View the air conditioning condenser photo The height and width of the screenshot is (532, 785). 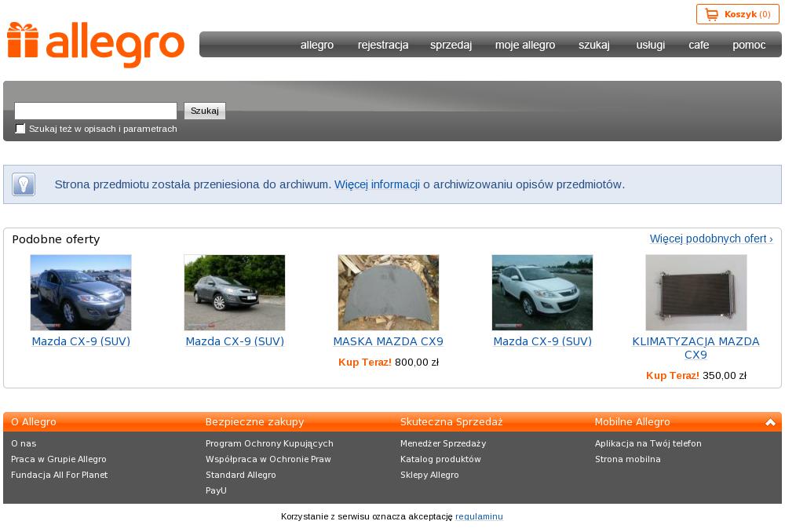(x=696, y=292)
